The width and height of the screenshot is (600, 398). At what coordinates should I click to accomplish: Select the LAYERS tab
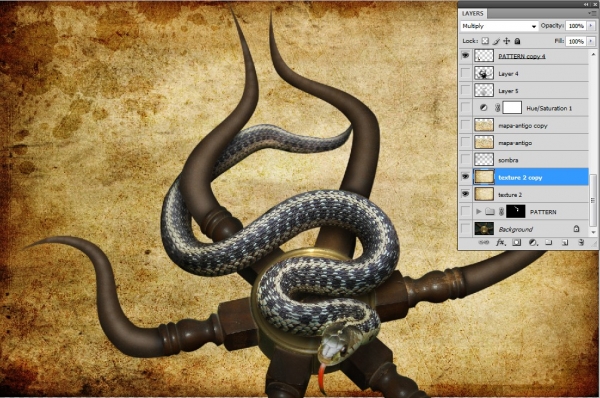tap(473, 13)
